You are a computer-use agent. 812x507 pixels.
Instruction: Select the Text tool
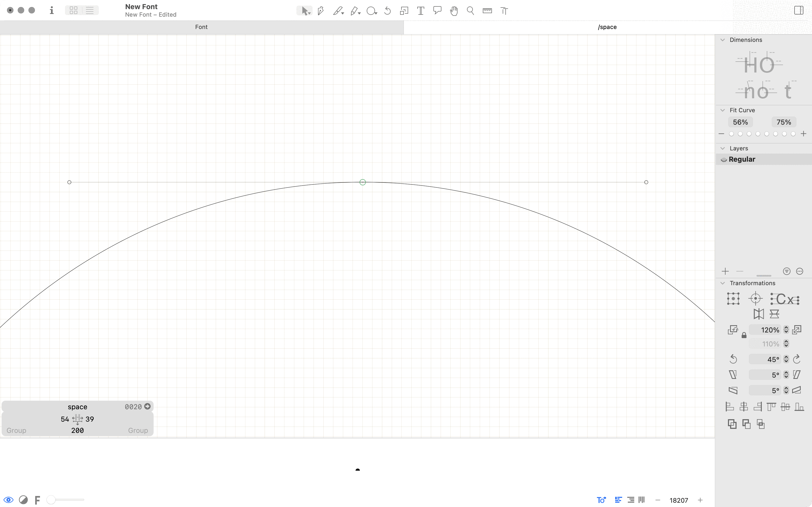coord(421,11)
